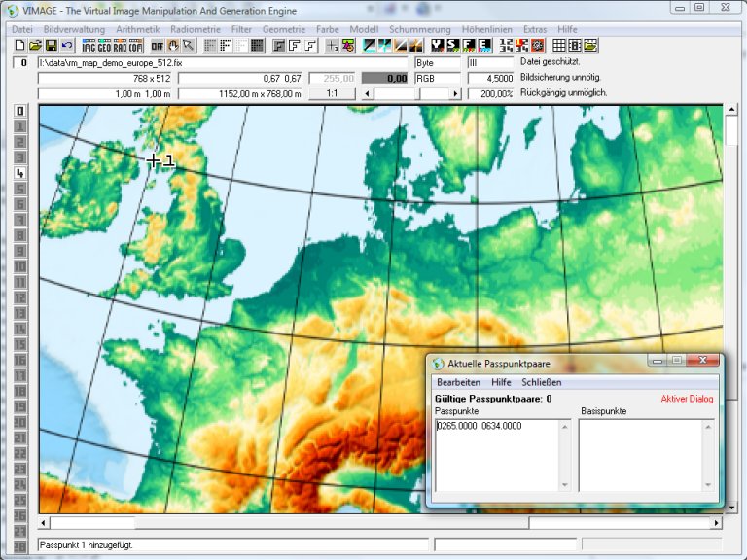Click Schließen in the Passpunktpaare dialog
Viewport: 747px width, 560px height.
pyautogui.click(x=543, y=383)
